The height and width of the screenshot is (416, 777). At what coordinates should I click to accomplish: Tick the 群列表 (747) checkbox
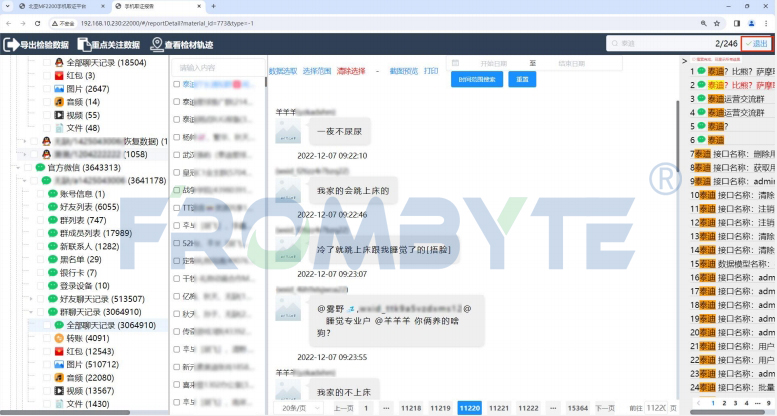[41, 220]
